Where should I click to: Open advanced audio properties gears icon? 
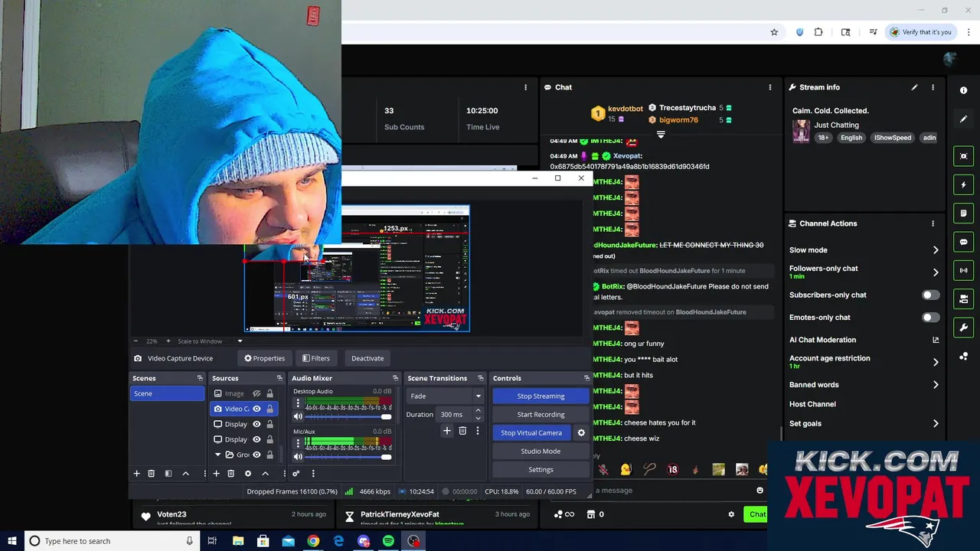pyautogui.click(x=296, y=474)
